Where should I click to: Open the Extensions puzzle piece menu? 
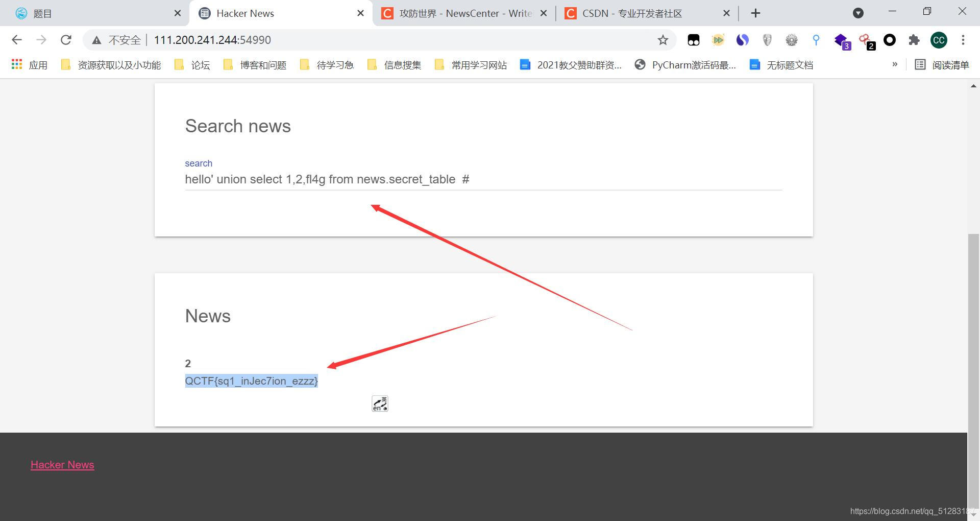click(914, 40)
